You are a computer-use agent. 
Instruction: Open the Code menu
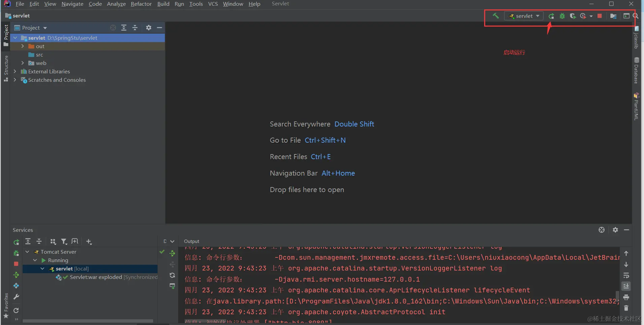pyautogui.click(x=95, y=4)
